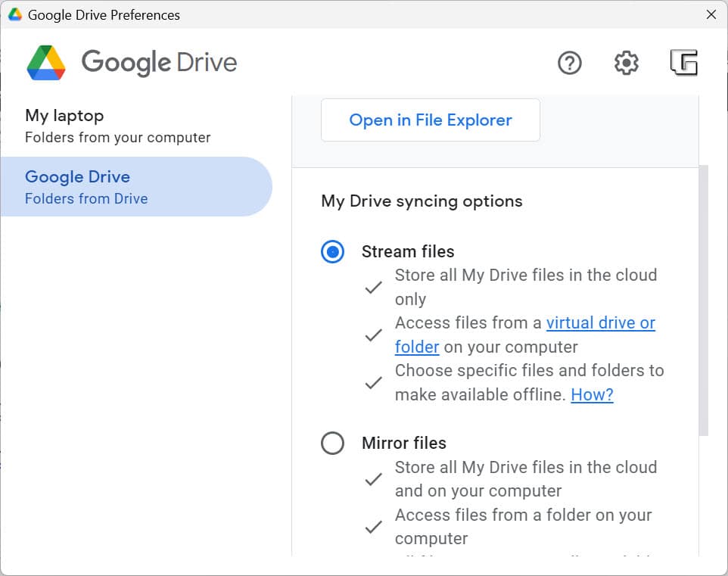Select the Mirror files radio button
Screen dimensions: 728x576
pos(332,443)
